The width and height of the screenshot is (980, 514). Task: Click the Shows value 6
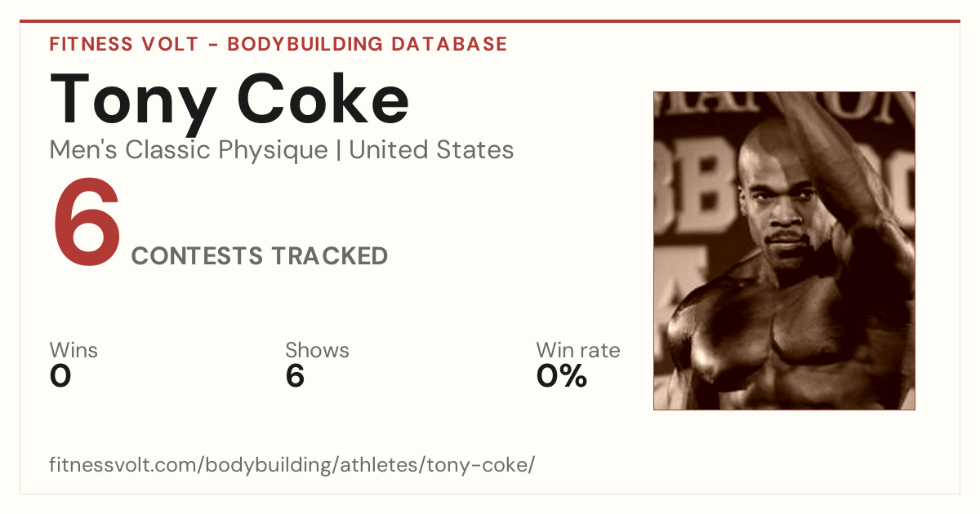point(295,376)
